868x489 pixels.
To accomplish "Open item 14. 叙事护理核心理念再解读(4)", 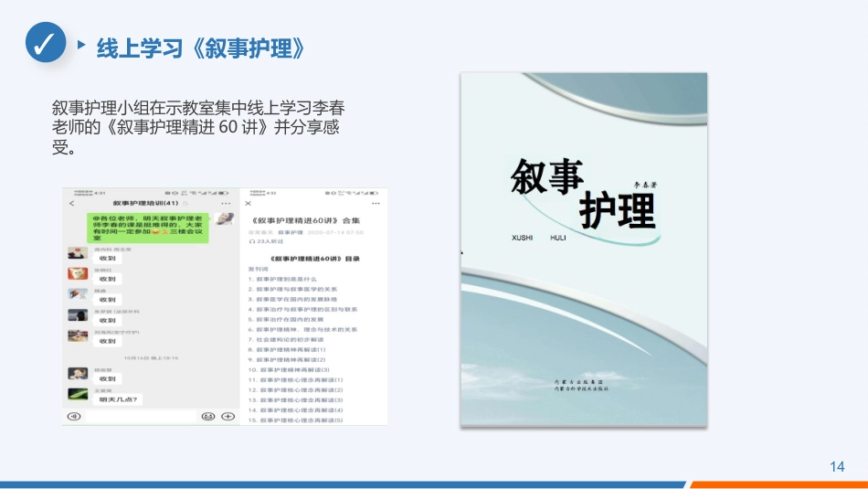I will click(296, 409).
